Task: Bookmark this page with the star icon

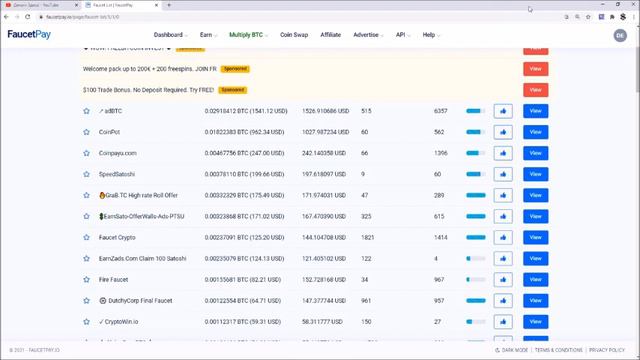Action: (x=588, y=17)
